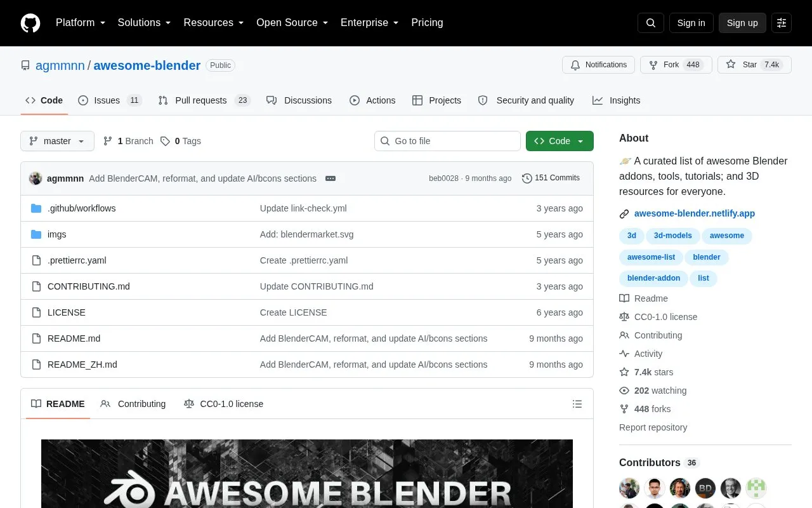The image size is (812, 508).
Task: Switch to Contributing tab in README panel
Action: [x=133, y=404]
